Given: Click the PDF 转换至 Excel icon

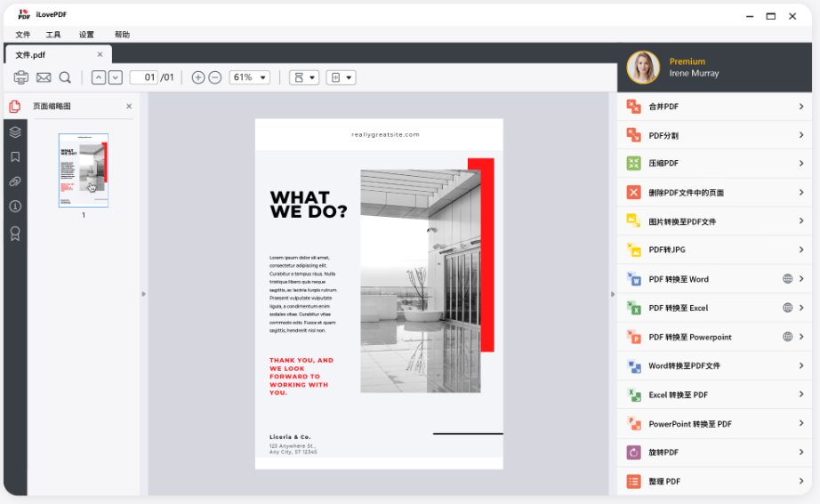Looking at the screenshot, I should [x=634, y=308].
